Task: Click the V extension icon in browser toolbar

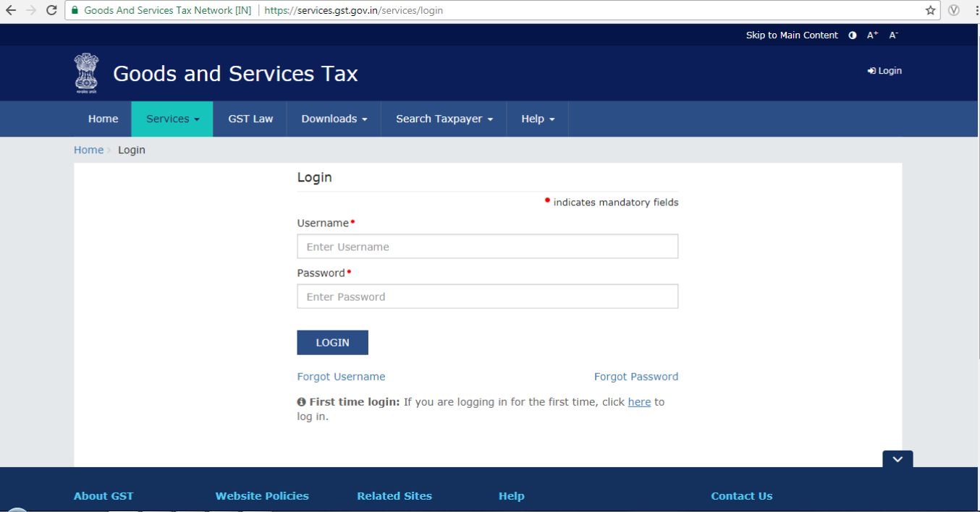Action: coord(954,10)
